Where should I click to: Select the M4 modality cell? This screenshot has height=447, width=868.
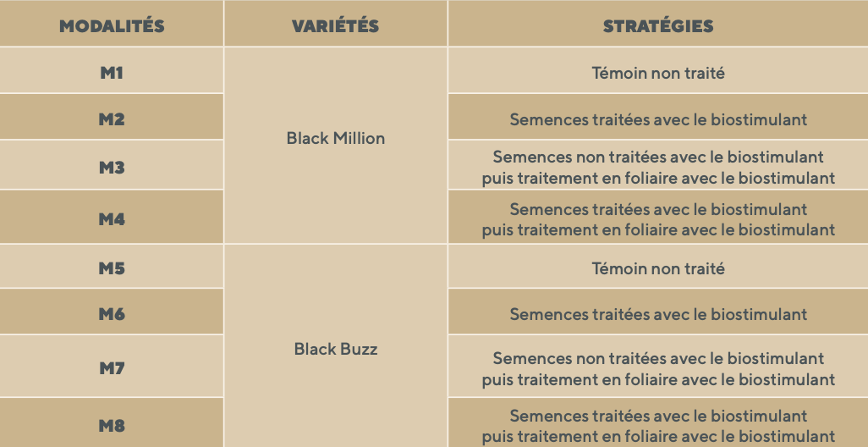click(112, 219)
